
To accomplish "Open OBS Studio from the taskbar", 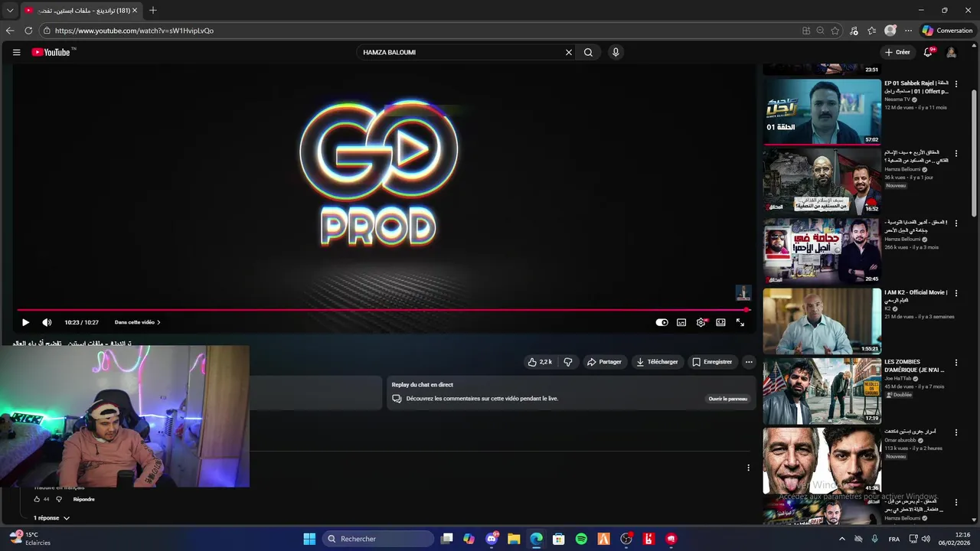I will coord(626,539).
